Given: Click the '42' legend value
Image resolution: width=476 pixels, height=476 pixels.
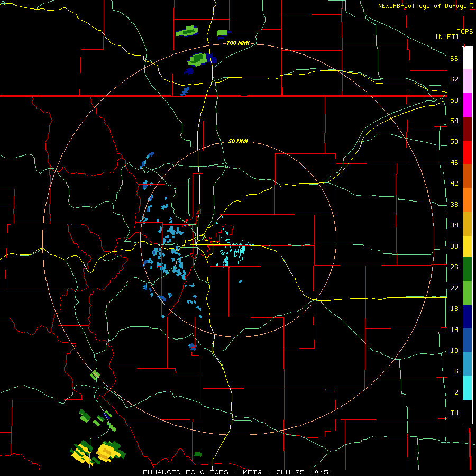Looking at the screenshot, I should pos(454,183).
